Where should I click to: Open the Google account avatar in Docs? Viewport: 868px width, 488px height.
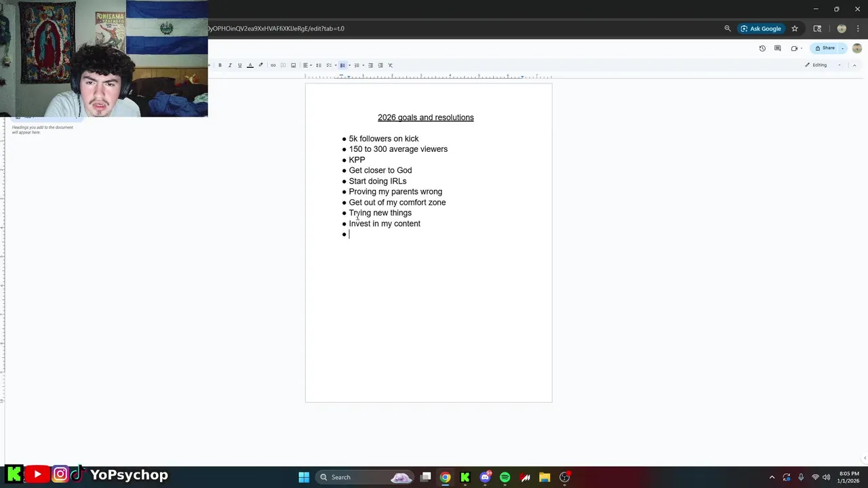click(x=857, y=48)
